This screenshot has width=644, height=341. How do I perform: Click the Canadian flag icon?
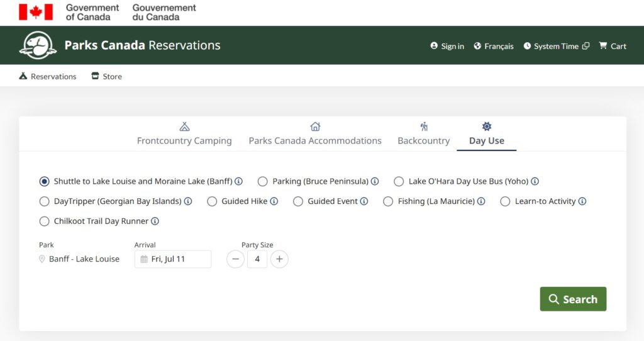[36, 13]
